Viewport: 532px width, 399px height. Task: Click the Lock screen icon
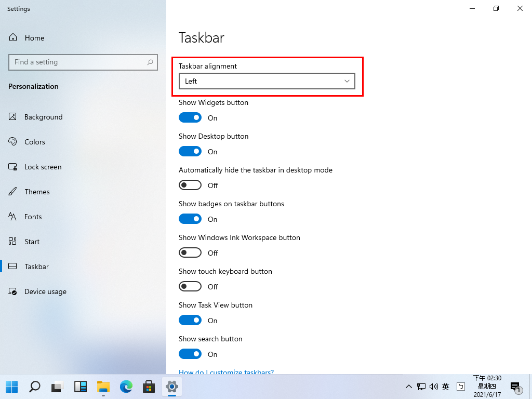pos(12,167)
